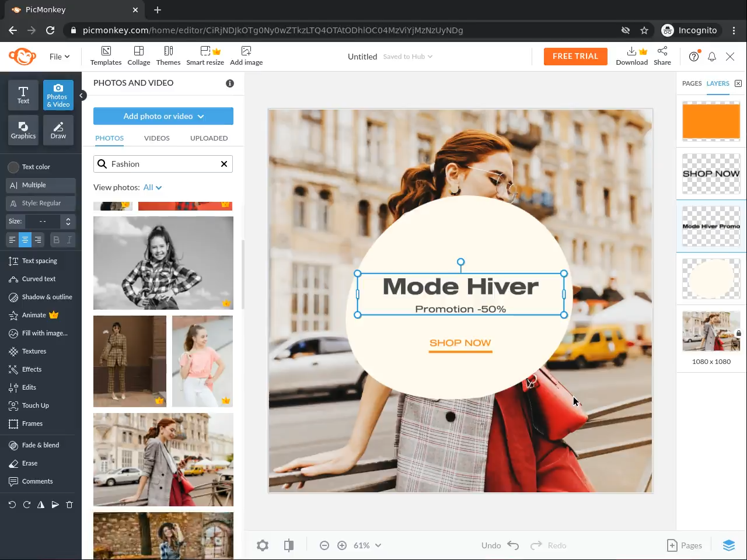Viewport: 747px width, 560px height.
Task: Open the Multiple font dropdown
Action: [x=41, y=185]
